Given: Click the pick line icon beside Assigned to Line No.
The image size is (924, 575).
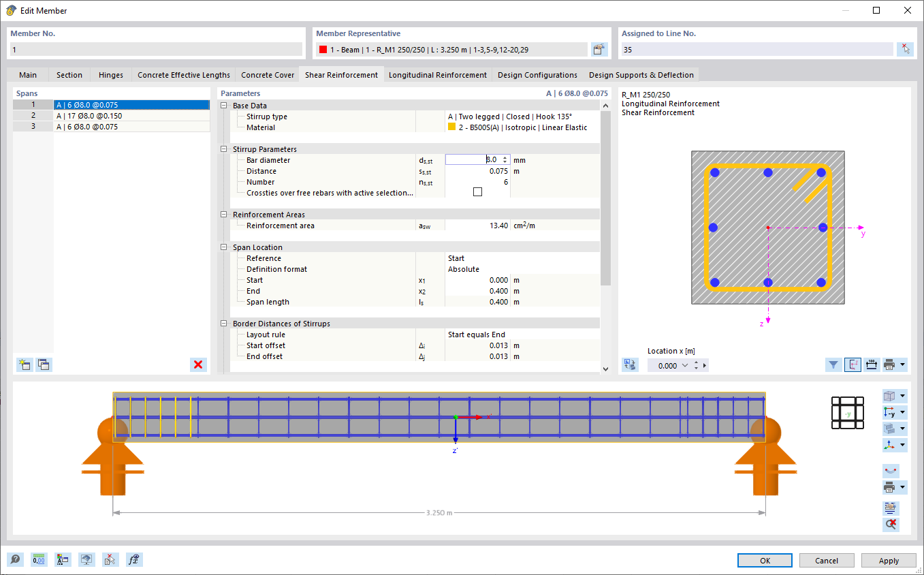Looking at the screenshot, I should point(905,49).
